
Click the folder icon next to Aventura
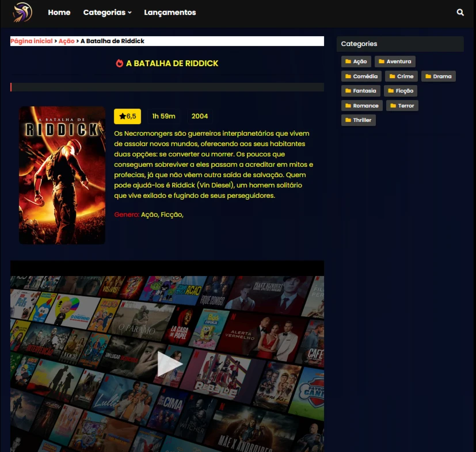click(382, 62)
